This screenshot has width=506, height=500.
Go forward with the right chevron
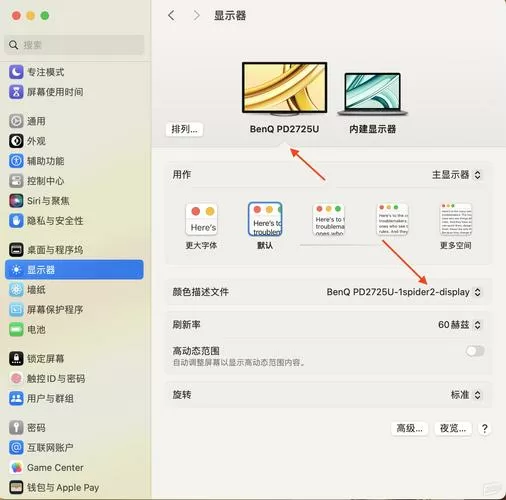pyautogui.click(x=197, y=15)
